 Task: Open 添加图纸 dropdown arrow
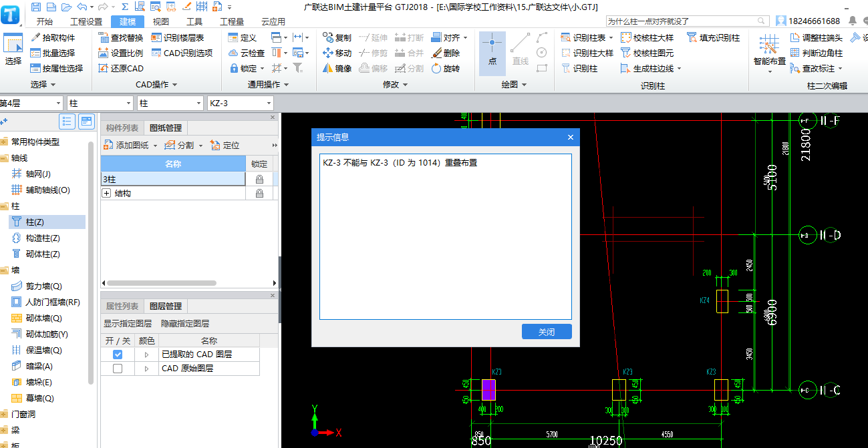pos(155,146)
